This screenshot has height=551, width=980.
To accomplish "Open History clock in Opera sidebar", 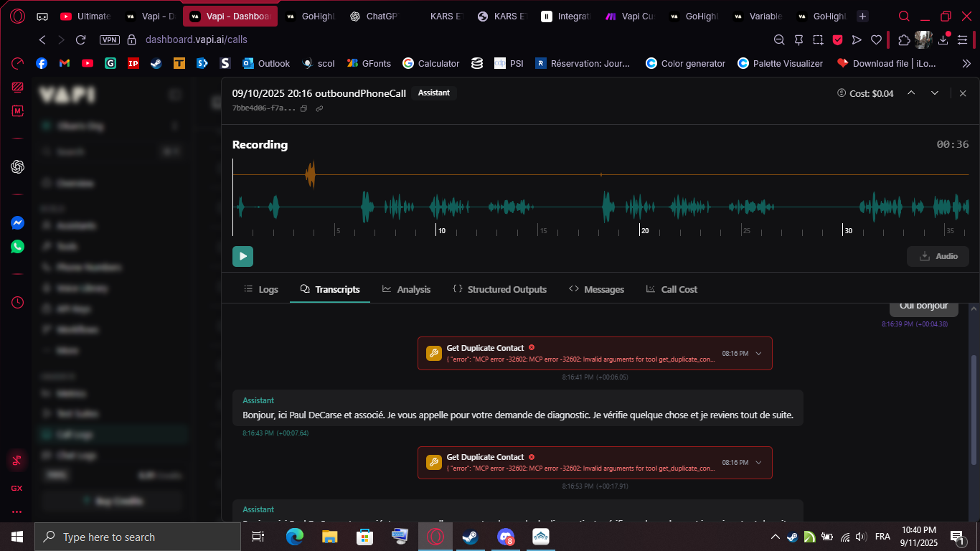I will 17,302.
